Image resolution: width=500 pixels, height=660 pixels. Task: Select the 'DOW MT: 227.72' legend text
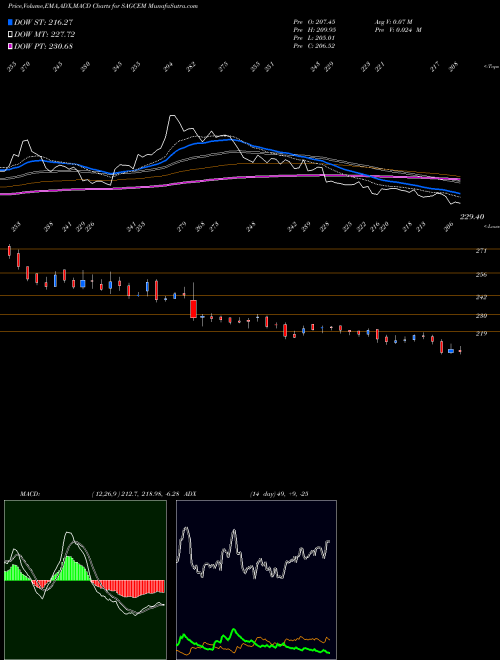pos(45,34)
